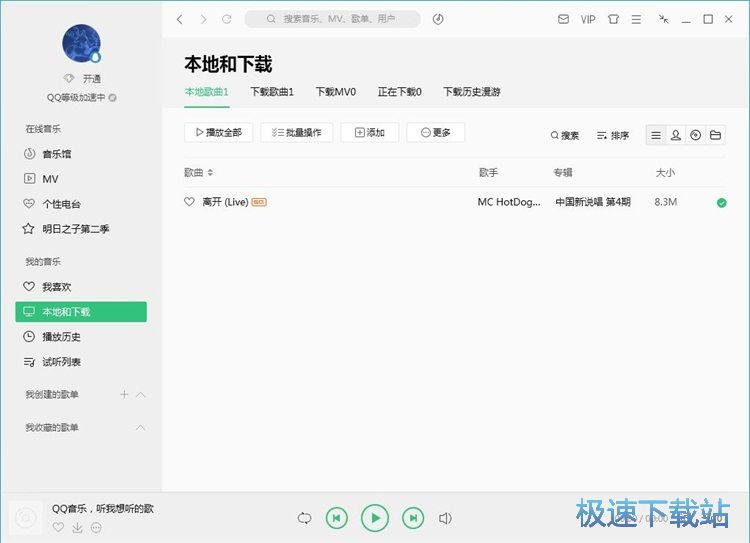Viewport: 750px width, 543px height.
Task: Open MV in the sidebar
Action: tap(50, 179)
